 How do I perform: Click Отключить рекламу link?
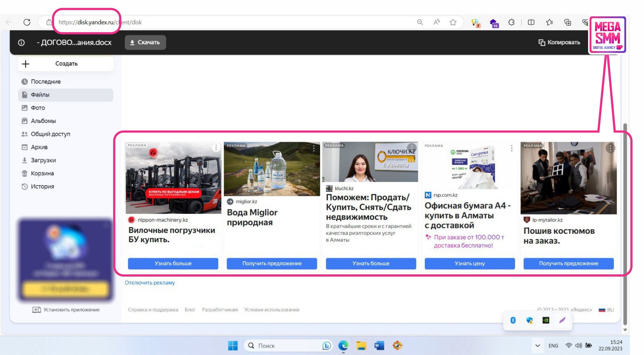coord(150,283)
